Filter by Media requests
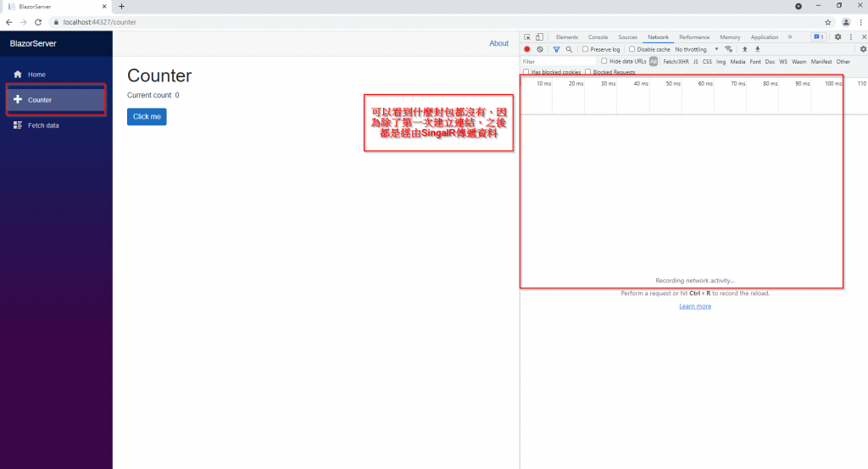Screen dimensions: 868x469 [737, 61]
